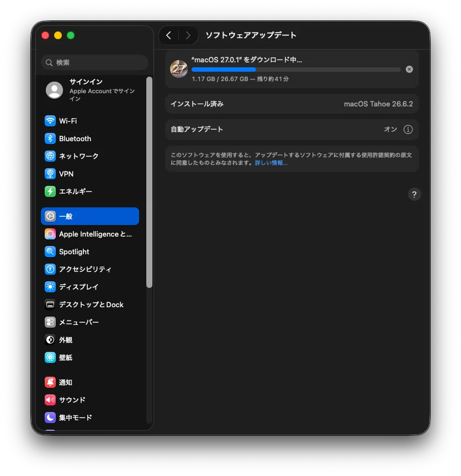Viewport: 461px width, 476px height.
Task: Click the 壁紙 wallpaper icon
Action: coord(50,357)
